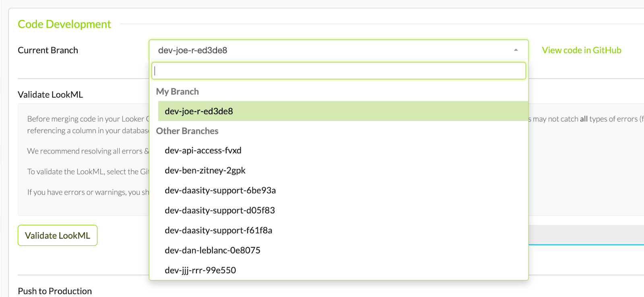Switch to branch dev-ben-zitney-2gpk
The image size is (644, 297).
pyautogui.click(x=205, y=170)
